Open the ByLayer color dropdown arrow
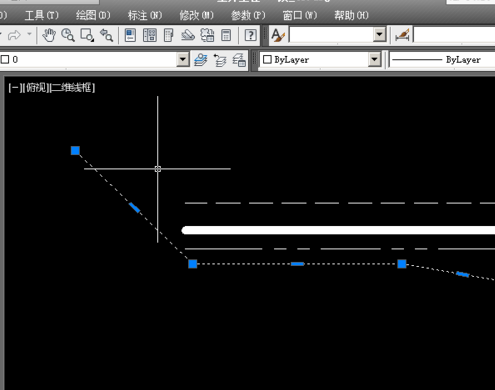 coord(375,60)
